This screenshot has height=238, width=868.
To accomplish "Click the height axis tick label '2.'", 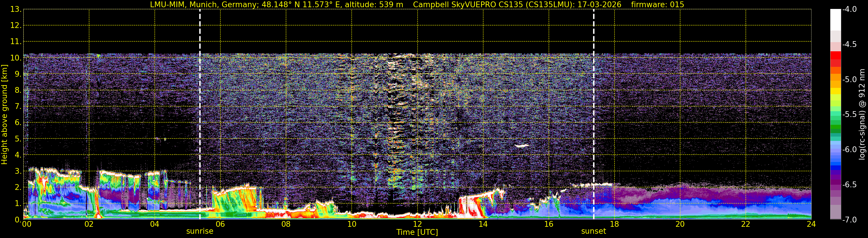I will (18, 188).
